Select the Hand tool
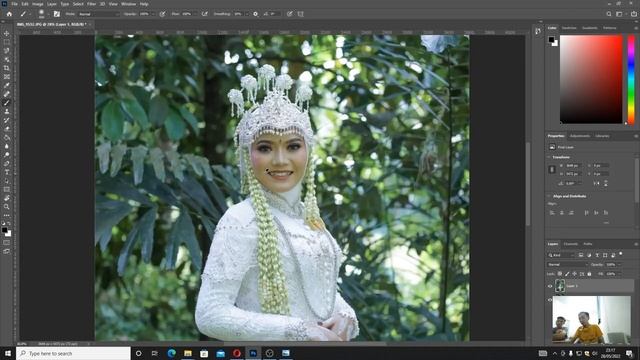This screenshot has height=360, width=640. pos(7,198)
